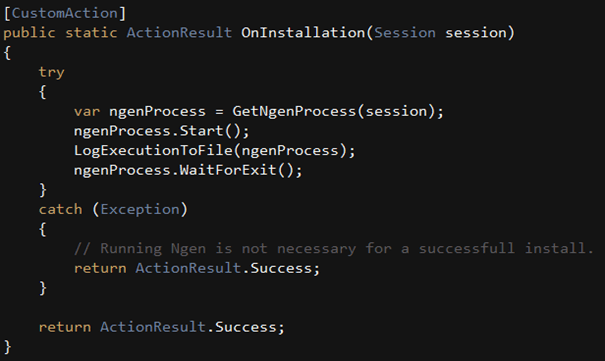
Task: Click ActionResult in the last return statement
Action: (x=153, y=327)
